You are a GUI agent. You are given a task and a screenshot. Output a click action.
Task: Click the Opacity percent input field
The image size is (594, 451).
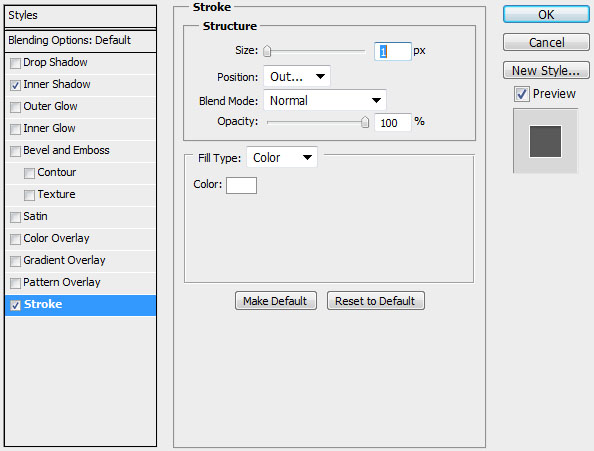pyautogui.click(x=392, y=123)
